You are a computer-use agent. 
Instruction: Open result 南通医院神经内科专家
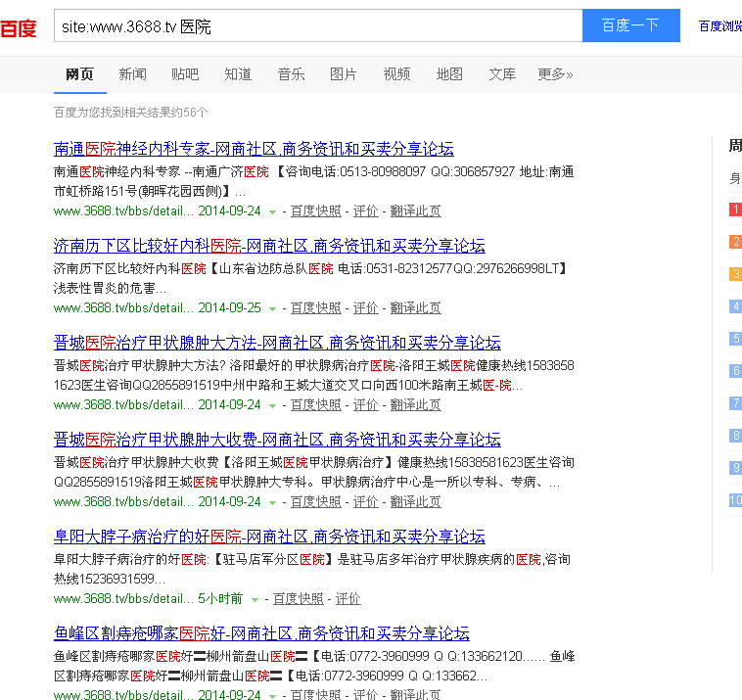tap(254, 149)
